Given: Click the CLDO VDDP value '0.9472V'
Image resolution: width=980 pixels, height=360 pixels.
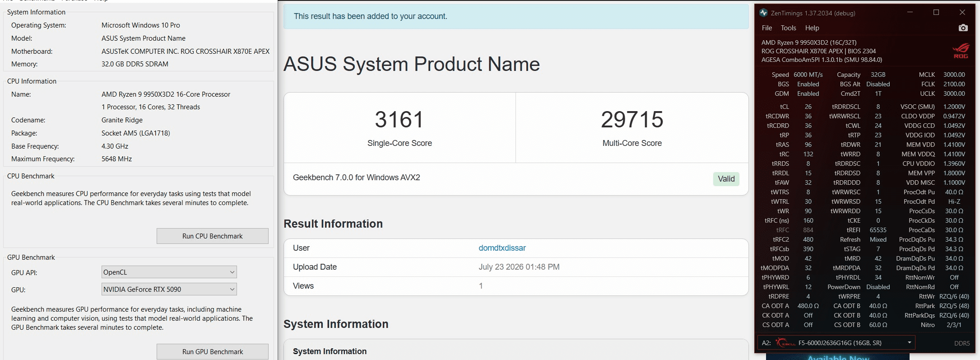Looking at the screenshot, I should [954, 116].
